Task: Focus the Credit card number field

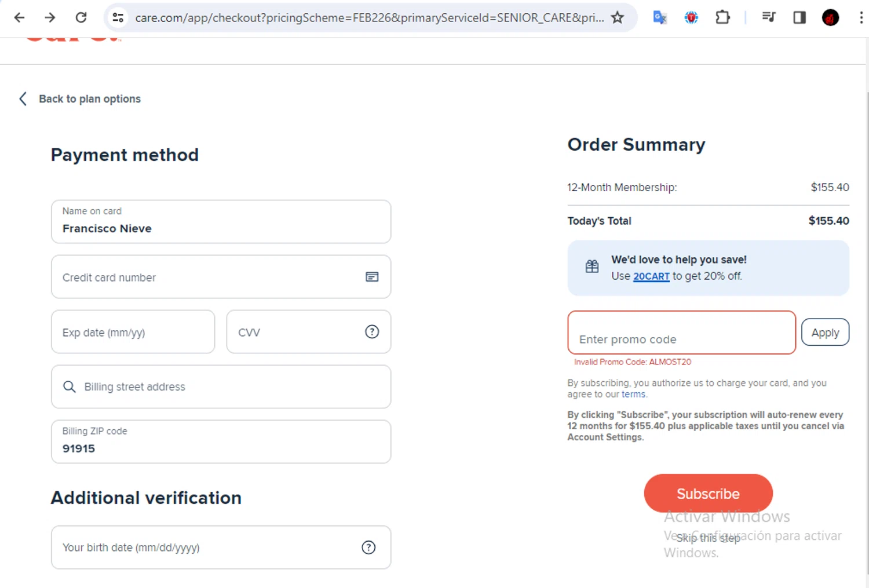Action: (209, 277)
